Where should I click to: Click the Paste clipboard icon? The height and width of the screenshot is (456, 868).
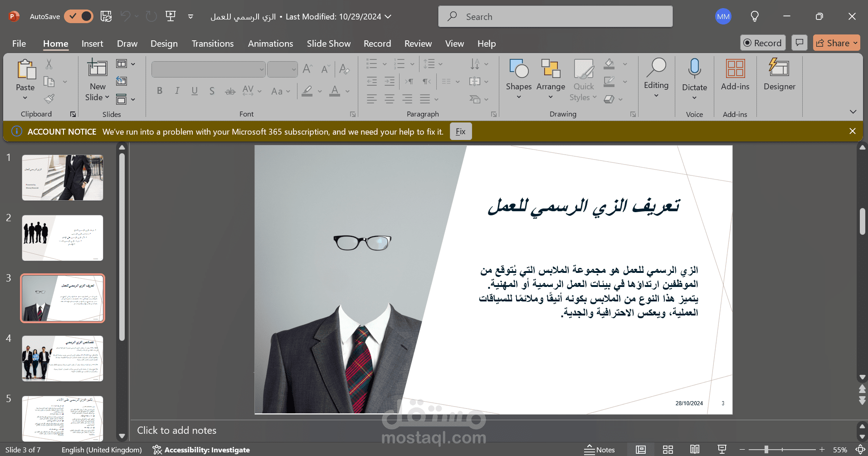coord(26,69)
